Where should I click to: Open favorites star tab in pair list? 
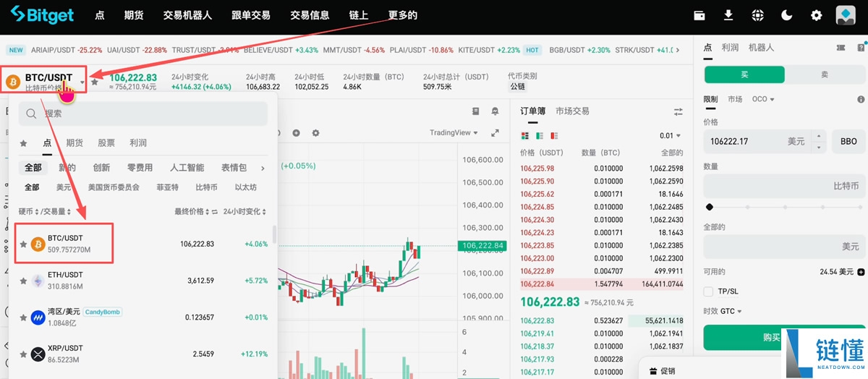tap(23, 143)
